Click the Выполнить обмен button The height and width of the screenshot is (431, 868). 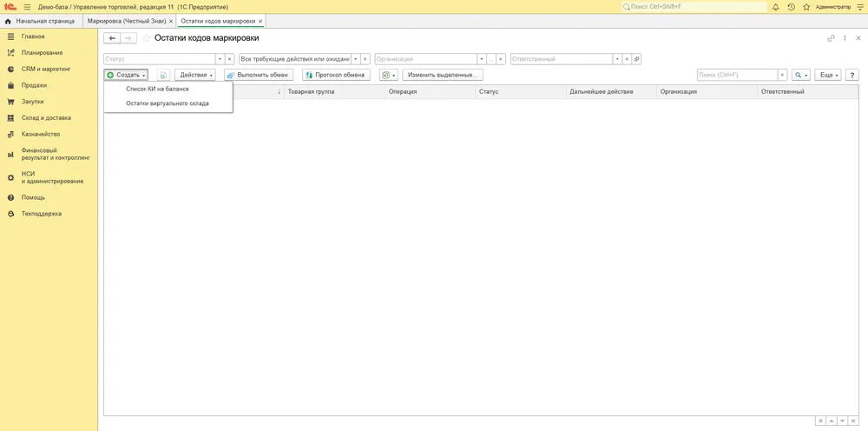[259, 75]
